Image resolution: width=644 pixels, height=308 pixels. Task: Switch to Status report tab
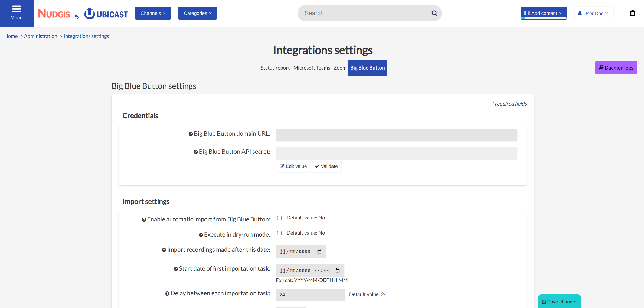click(275, 68)
